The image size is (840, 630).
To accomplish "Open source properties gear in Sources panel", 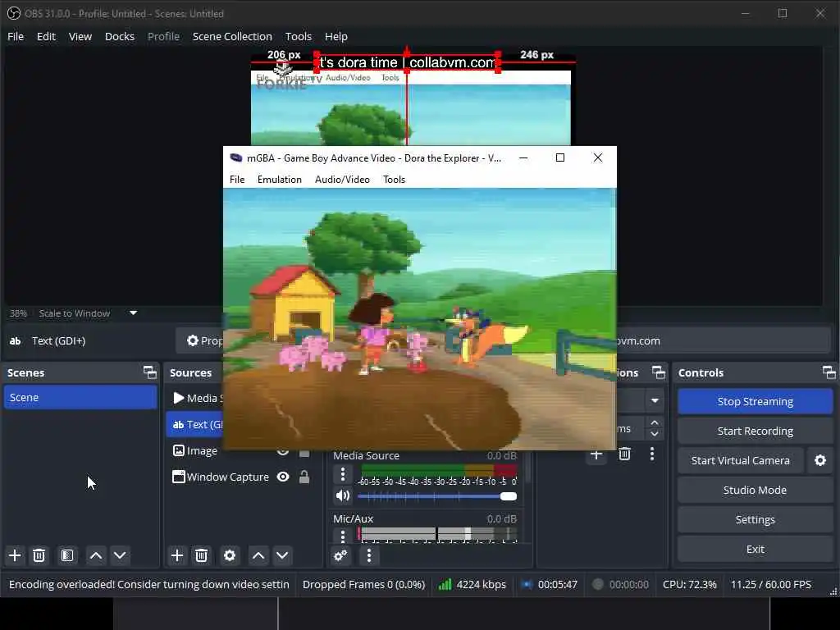I will click(230, 555).
